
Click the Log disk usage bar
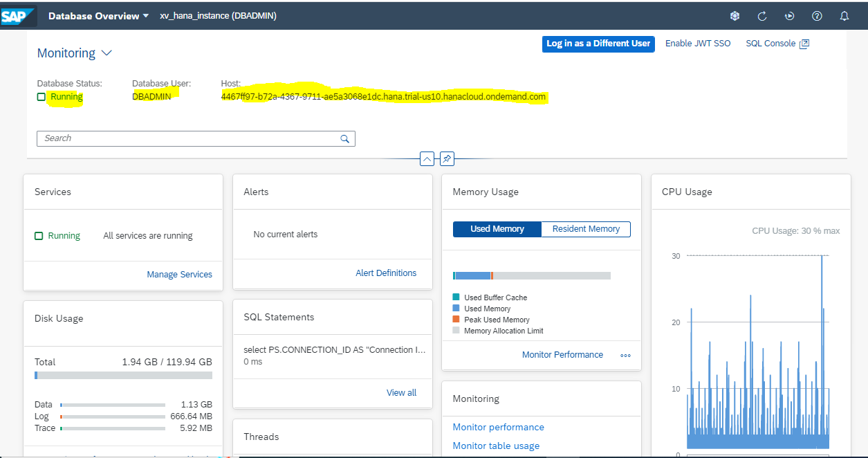pos(113,416)
